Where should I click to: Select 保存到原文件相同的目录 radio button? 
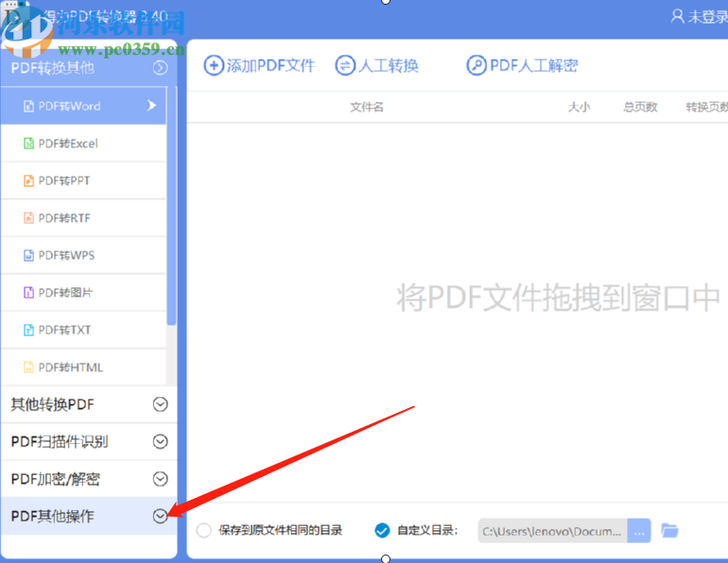(204, 530)
